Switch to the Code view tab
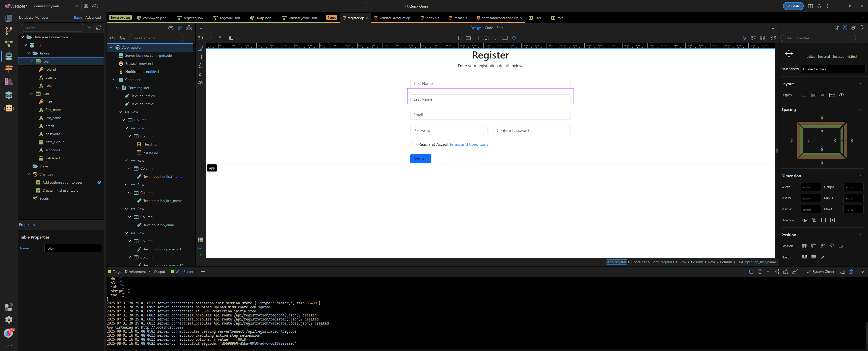 [489, 28]
